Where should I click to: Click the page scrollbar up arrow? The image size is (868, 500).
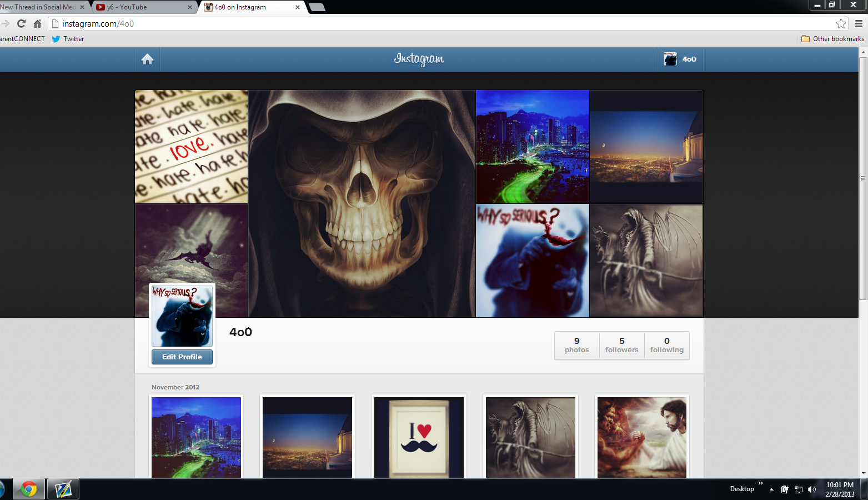863,52
